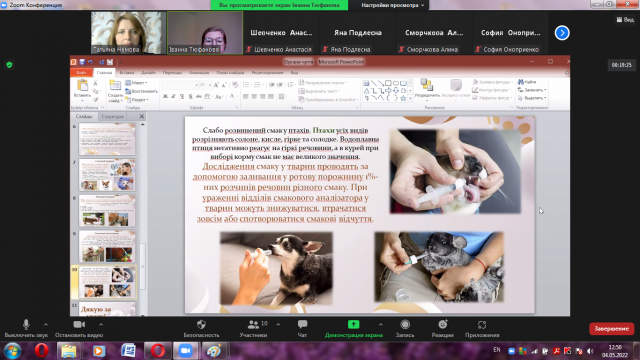
Task: Switch to the Insert ribbon tab
Action: [x=127, y=73]
